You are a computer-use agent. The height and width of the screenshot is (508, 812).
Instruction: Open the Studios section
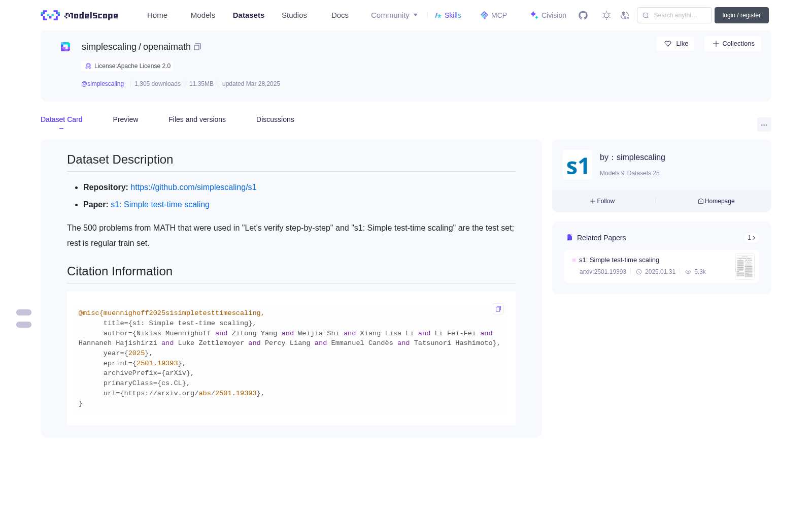click(294, 15)
